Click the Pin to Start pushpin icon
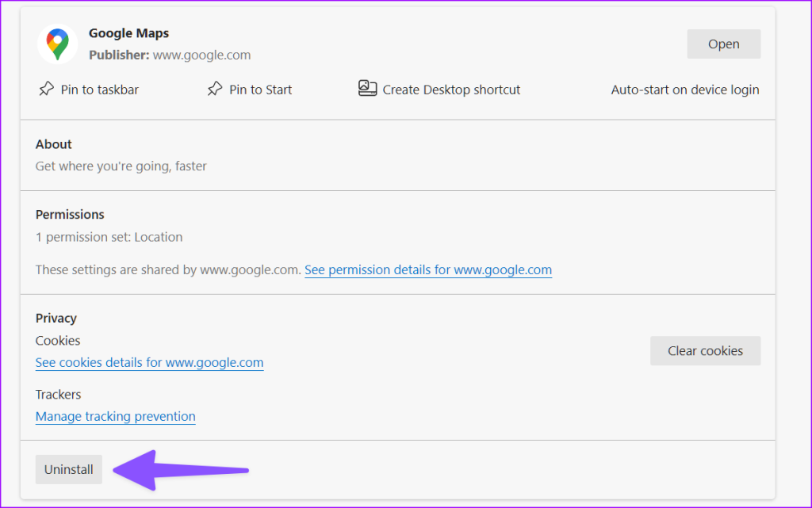812x508 pixels. coord(214,89)
